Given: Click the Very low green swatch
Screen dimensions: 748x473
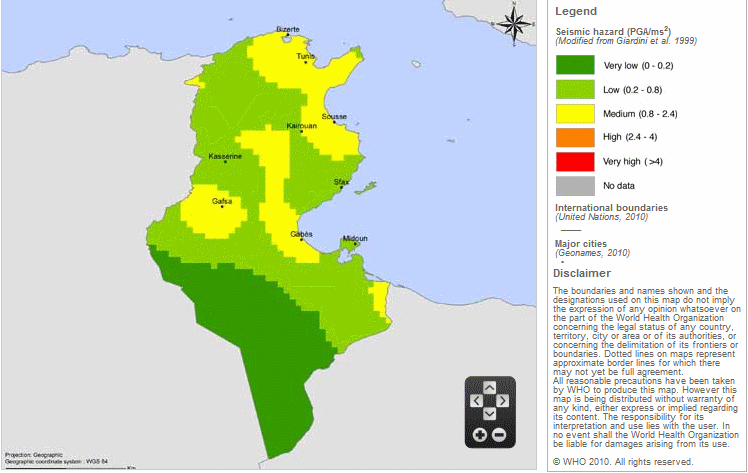Looking at the screenshot, I should click(575, 65).
